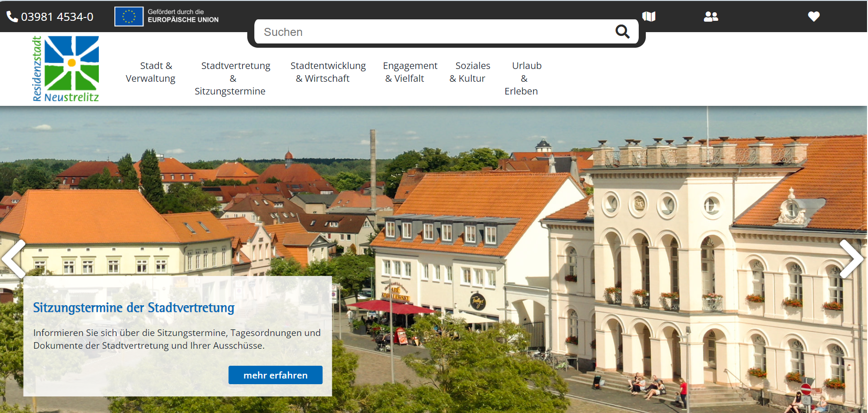Click the mehr erfahren button

[276, 375]
